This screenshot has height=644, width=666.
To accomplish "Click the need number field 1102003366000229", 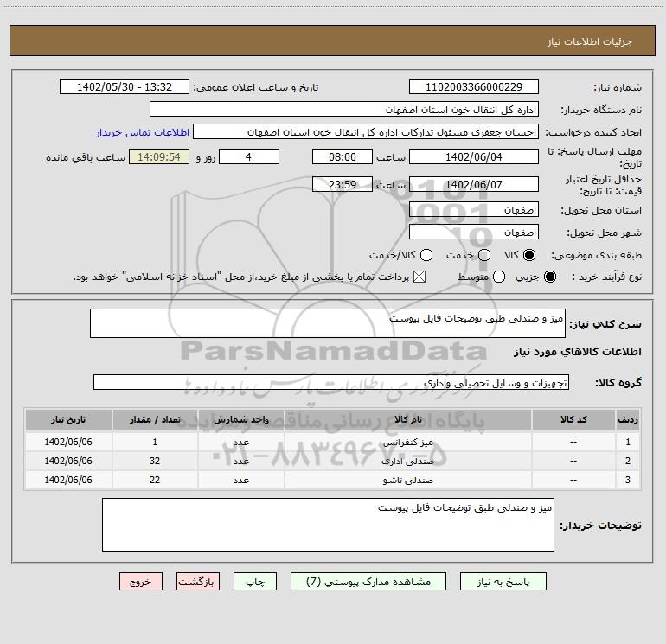I will (474, 86).
